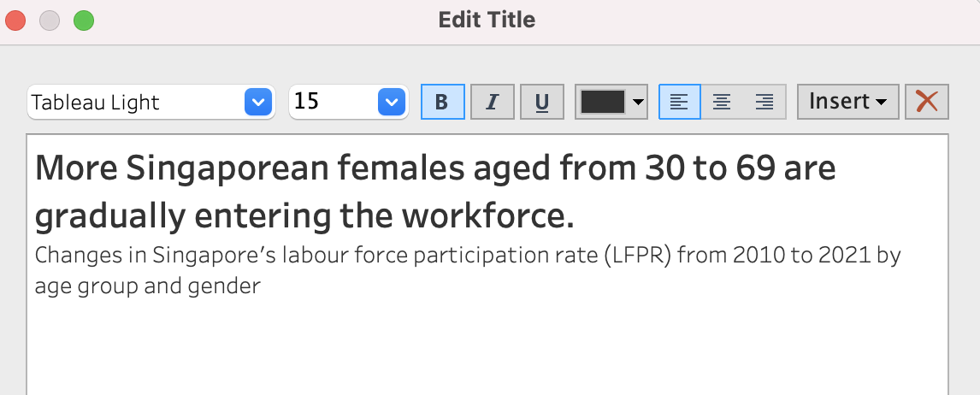Close the Edit Title window
This screenshot has width=980, height=395.
tap(16, 21)
